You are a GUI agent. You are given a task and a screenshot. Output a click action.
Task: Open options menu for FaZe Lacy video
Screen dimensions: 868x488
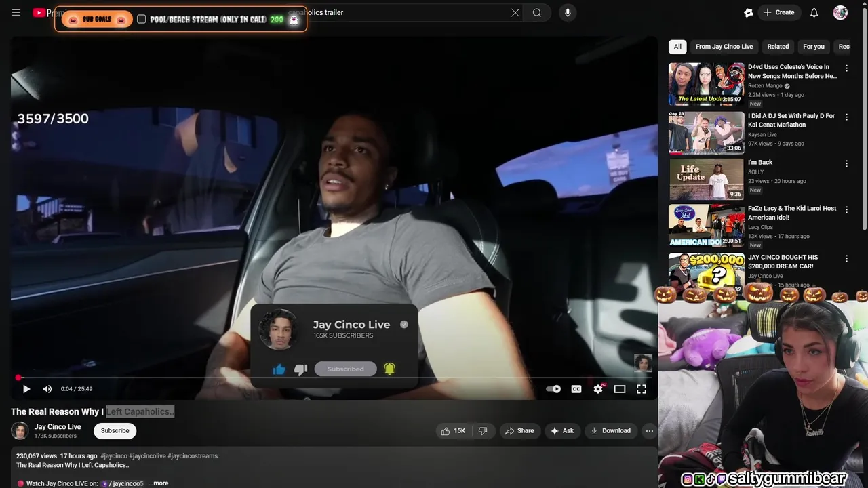846,209
